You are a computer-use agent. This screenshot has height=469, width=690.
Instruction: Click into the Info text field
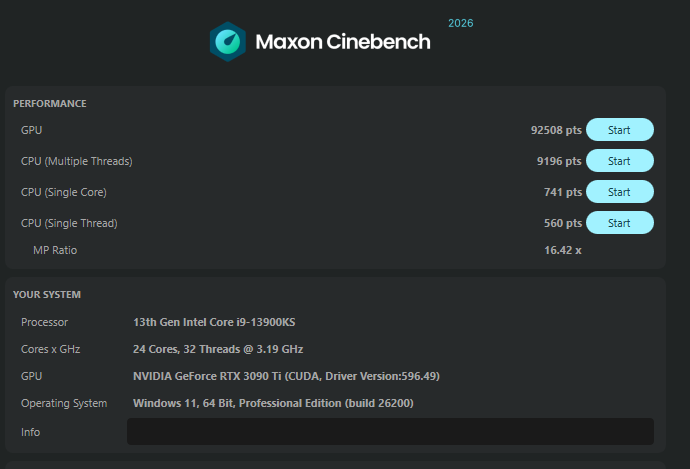pyautogui.click(x=390, y=432)
